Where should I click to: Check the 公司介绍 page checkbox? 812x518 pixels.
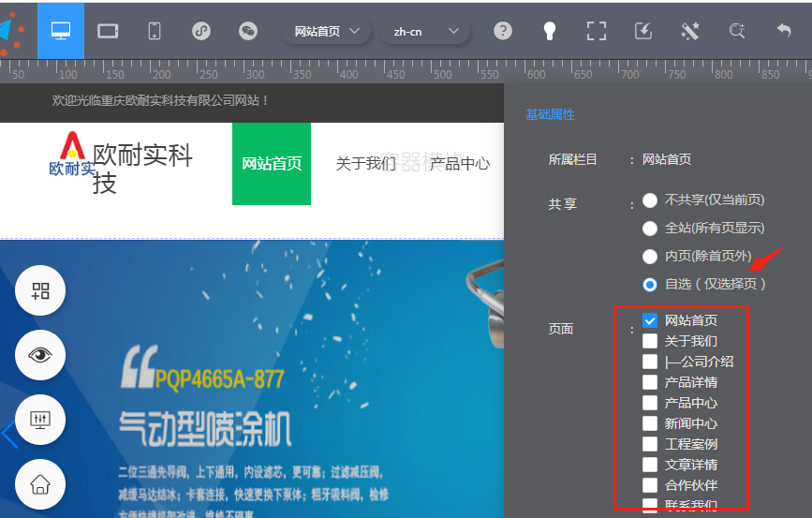(x=650, y=362)
